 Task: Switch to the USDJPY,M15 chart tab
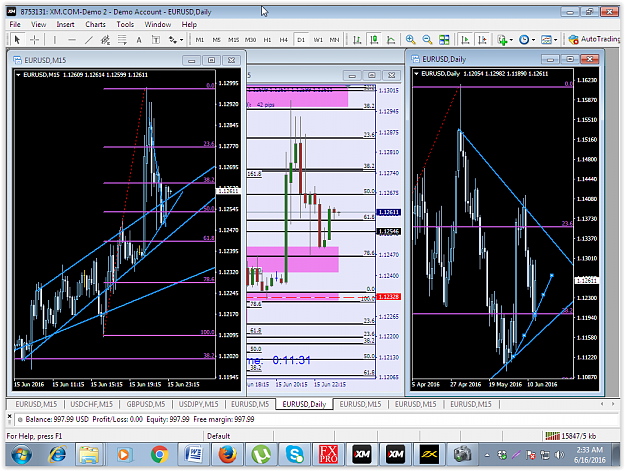199,404
